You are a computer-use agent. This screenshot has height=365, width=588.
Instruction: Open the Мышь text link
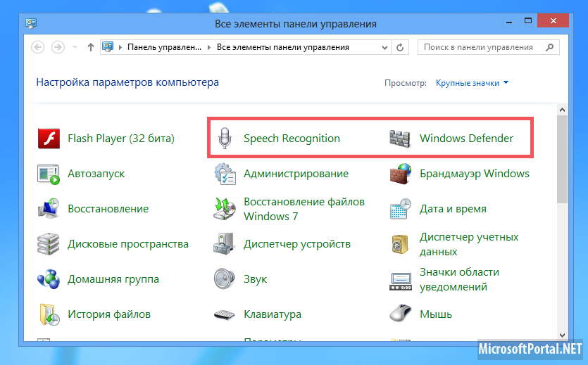click(436, 314)
